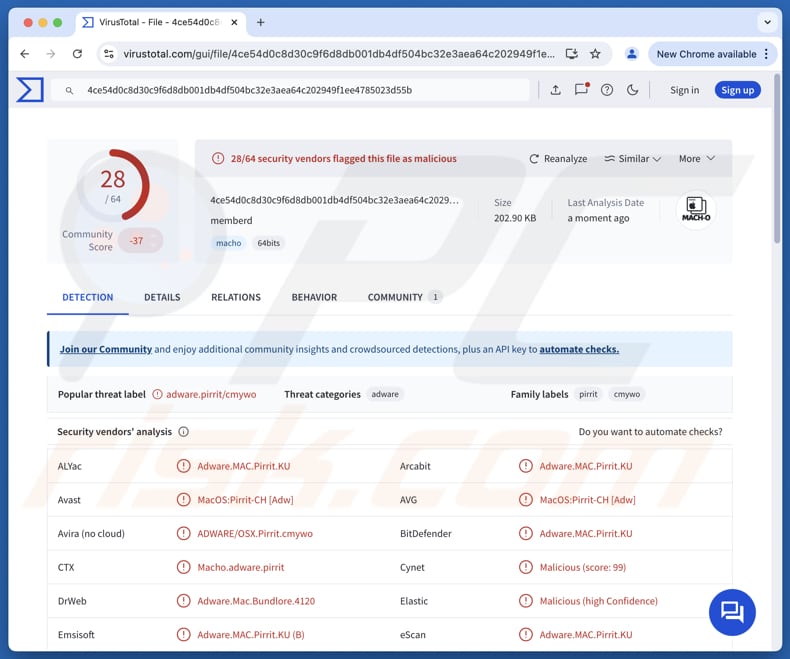Viewport: 790px width, 659px height.
Task: Toggle dark mode moon icon
Action: point(632,90)
